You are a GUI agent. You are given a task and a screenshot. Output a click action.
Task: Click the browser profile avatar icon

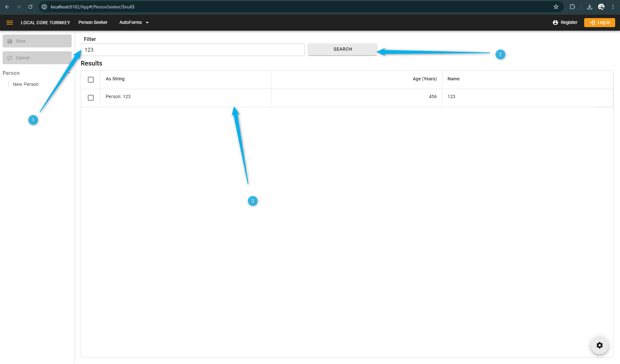pos(601,7)
